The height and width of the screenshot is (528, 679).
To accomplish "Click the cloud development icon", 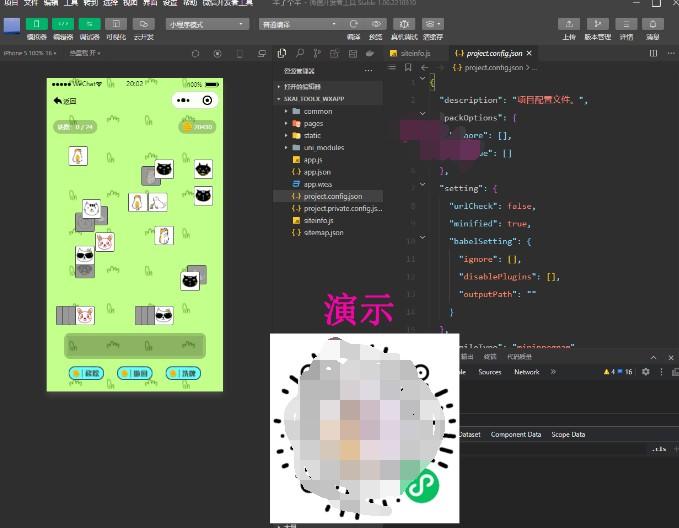I will [143, 23].
